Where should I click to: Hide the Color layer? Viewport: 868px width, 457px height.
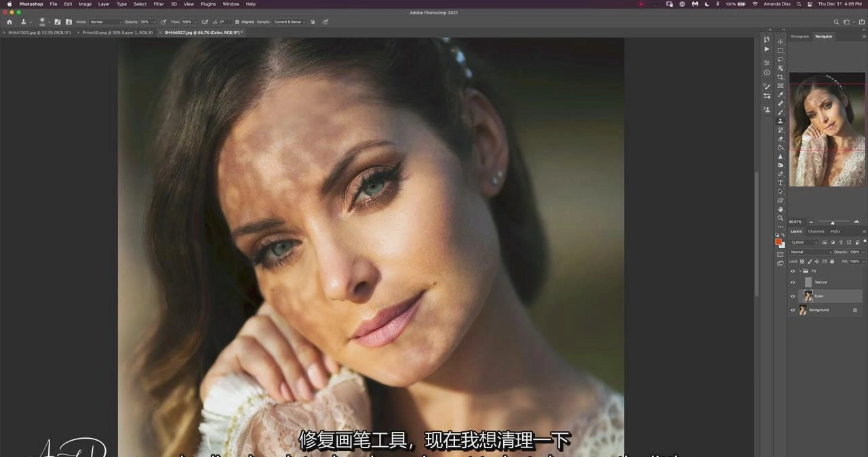tap(793, 296)
